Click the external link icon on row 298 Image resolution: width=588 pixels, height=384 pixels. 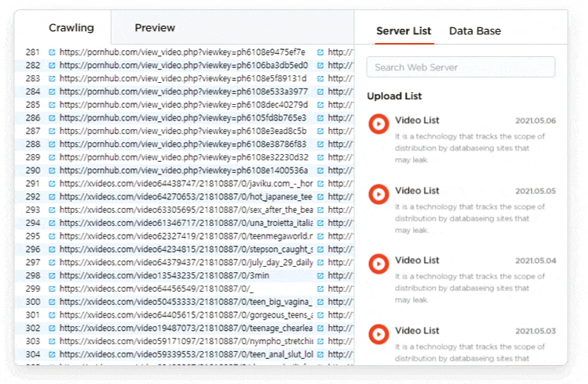[x=52, y=276]
